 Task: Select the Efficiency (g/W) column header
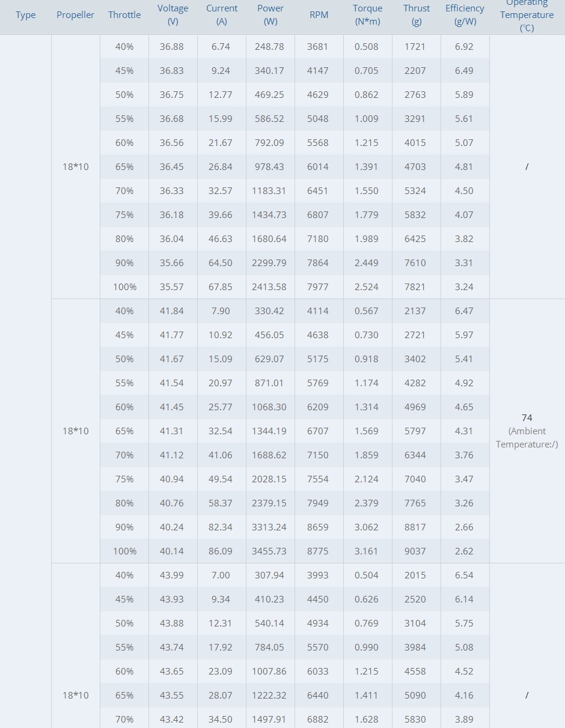pos(465,15)
